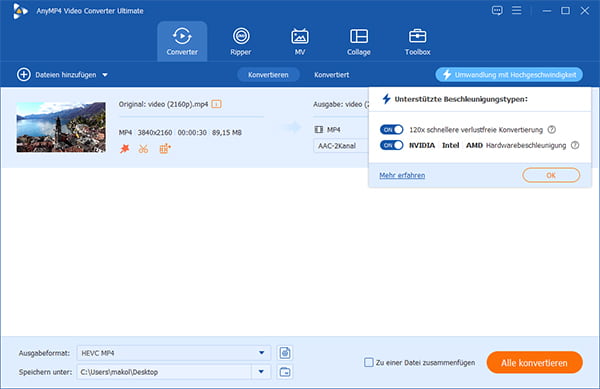Image resolution: width=600 pixels, height=389 pixels.
Task: Click Umwandlung mit Hochgeschwindigkeit button
Action: pyautogui.click(x=509, y=75)
